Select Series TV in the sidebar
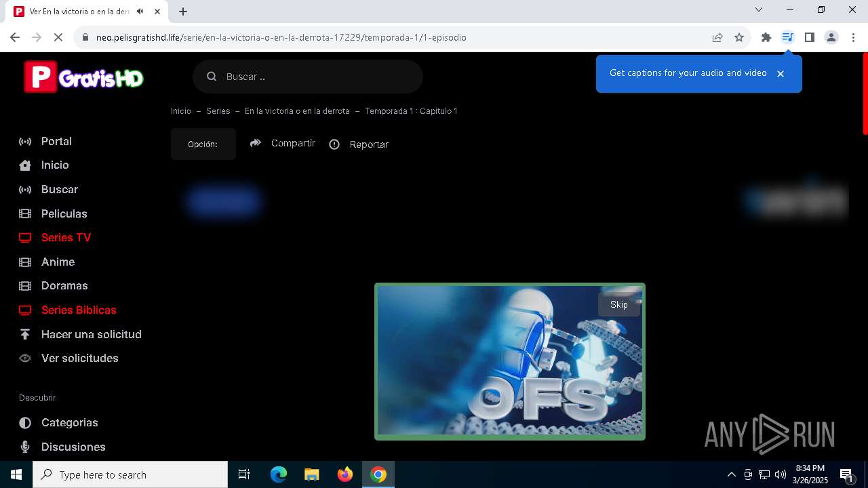868x488 pixels. pos(66,237)
